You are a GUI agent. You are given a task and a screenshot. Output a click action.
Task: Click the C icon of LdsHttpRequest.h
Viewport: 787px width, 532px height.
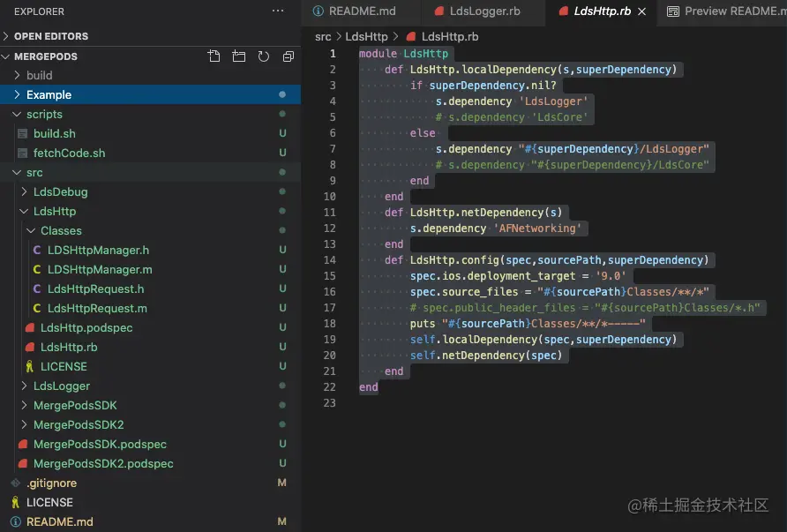coord(37,288)
